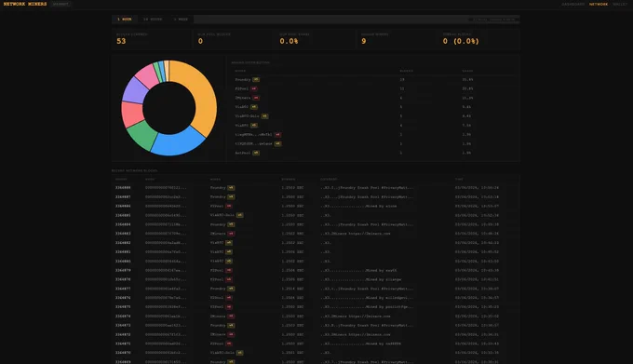Click the F2Pool red badge in block row ending 879
The height and width of the screenshot is (364, 633).
tap(229, 270)
